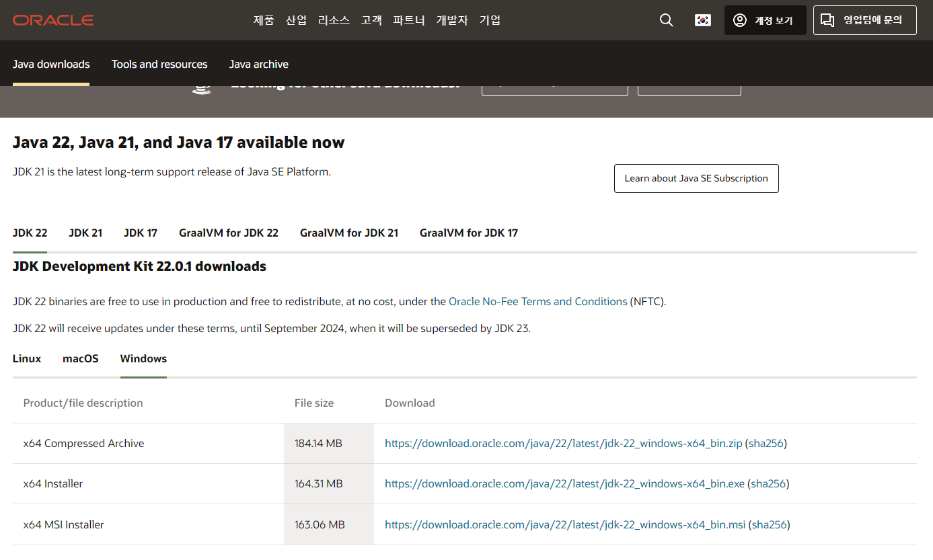
Task: Click the File size column header
Action: 314,403
